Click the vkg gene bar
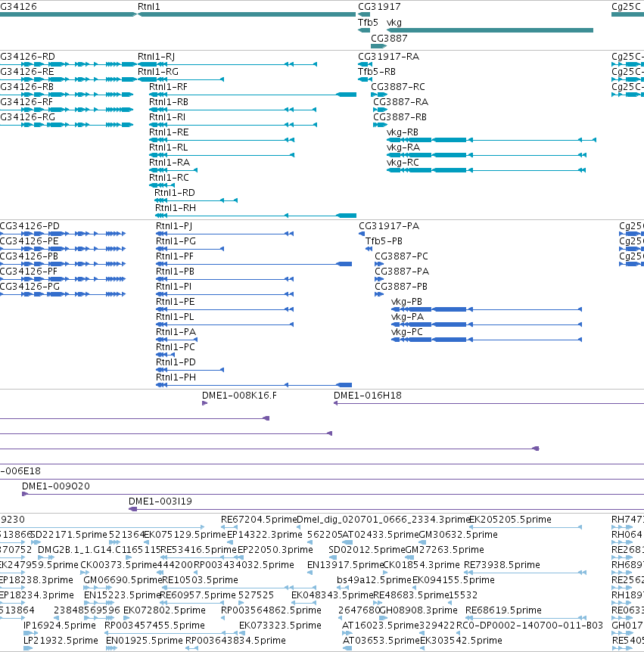 (490, 30)
